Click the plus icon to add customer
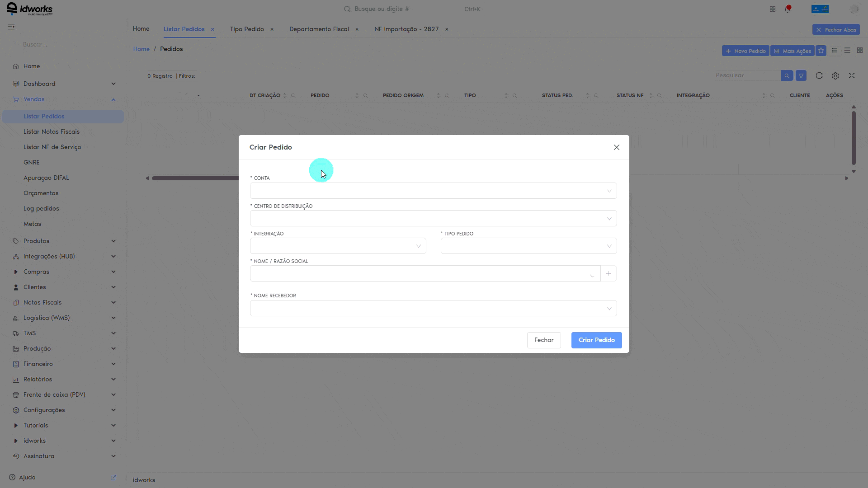 click(609, 273)
